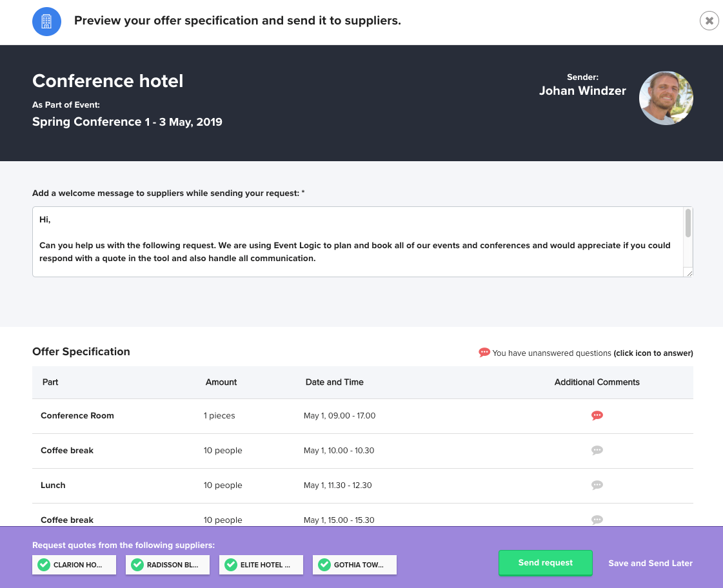Grab the text area resize handle

coord(689,273)
